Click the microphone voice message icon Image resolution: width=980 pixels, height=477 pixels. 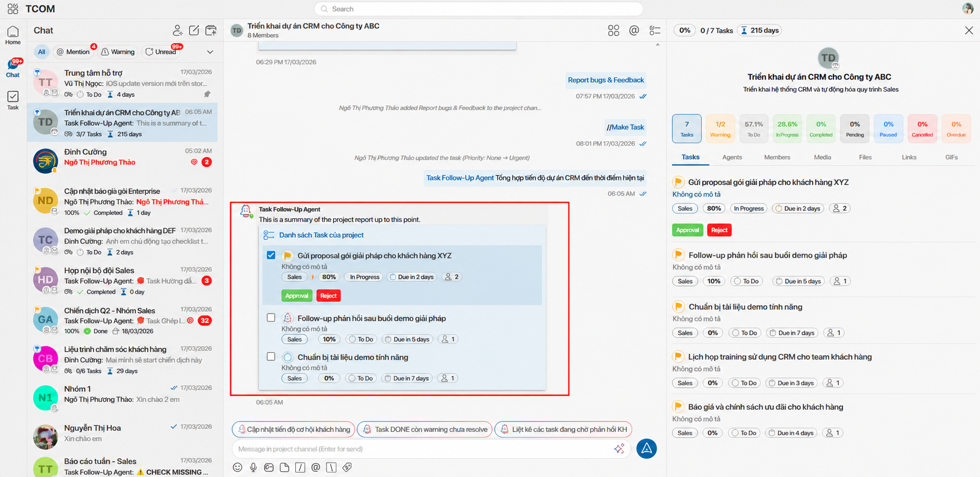253,467
